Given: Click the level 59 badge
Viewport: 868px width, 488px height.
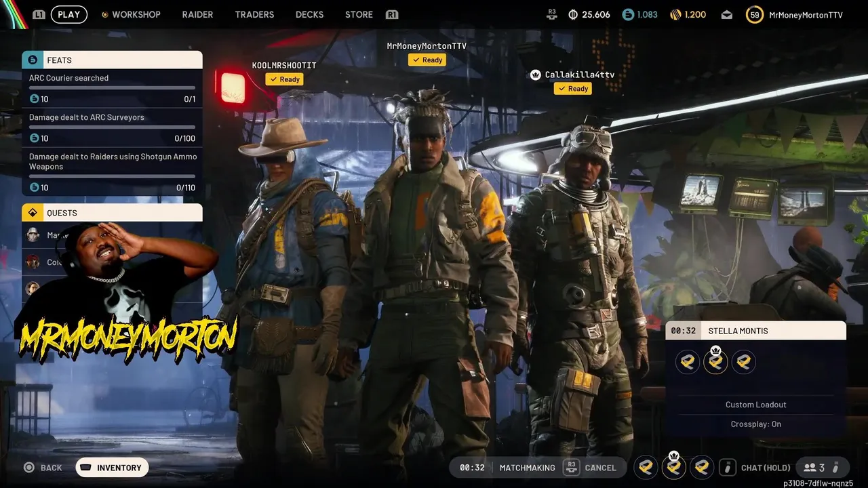Looking at the screenshot, I should coord(754,14).
